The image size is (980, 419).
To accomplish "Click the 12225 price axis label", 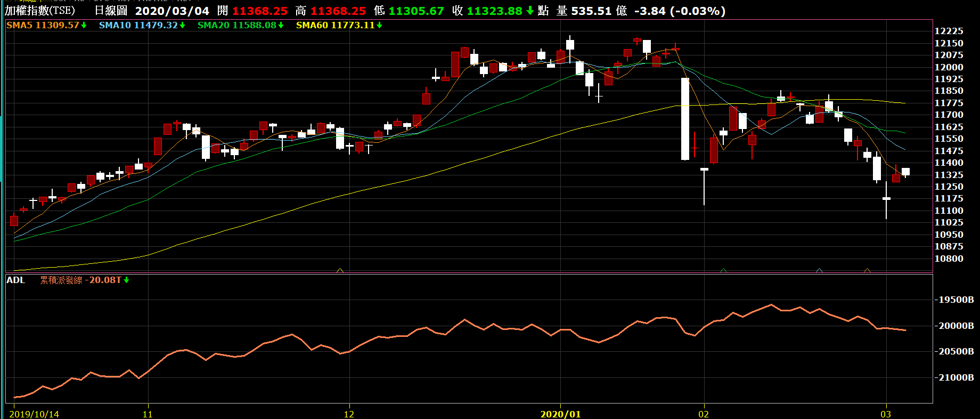I will tap(949, 31).
